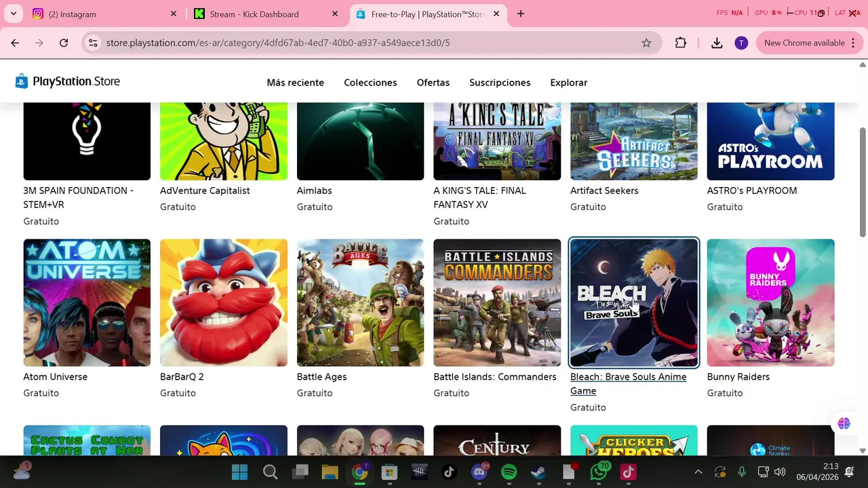Open WhatsApp from taskbar
Viewport: 868px width, 488px height.
599,472
